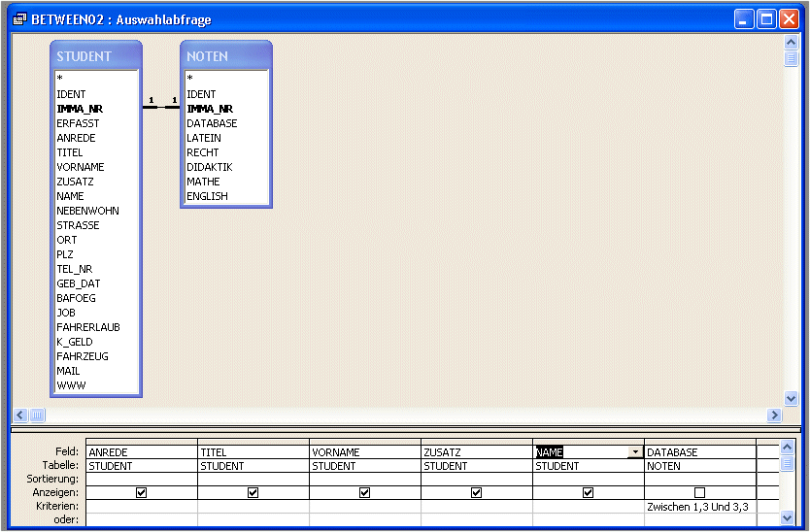The width and height of the screenshot is (810, 532).
Task: Select MATHE field in NOTEN table
Action: click(x=204, y=182)
